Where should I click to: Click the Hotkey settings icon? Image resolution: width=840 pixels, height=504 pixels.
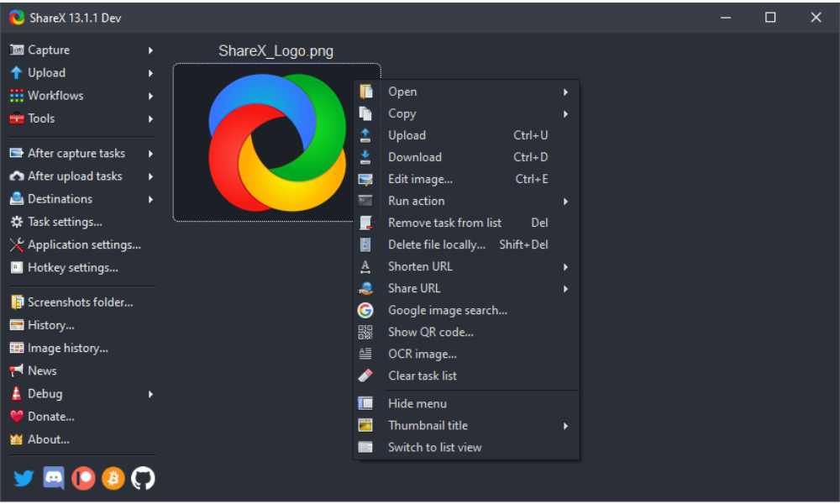pos(17,268)
